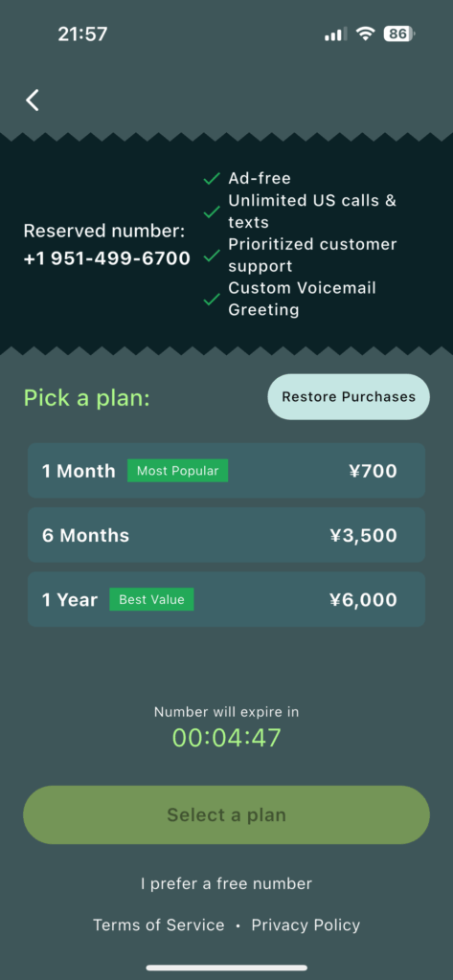Tap the reserved number +1 951-499-6700
Viewport: 453px width, 980px height.
pos(107,258)
